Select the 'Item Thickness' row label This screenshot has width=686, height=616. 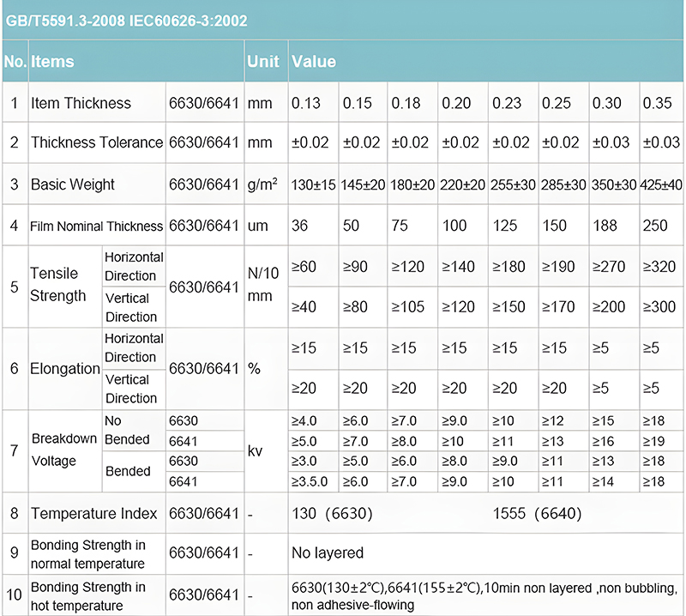(x=81, y=103)
